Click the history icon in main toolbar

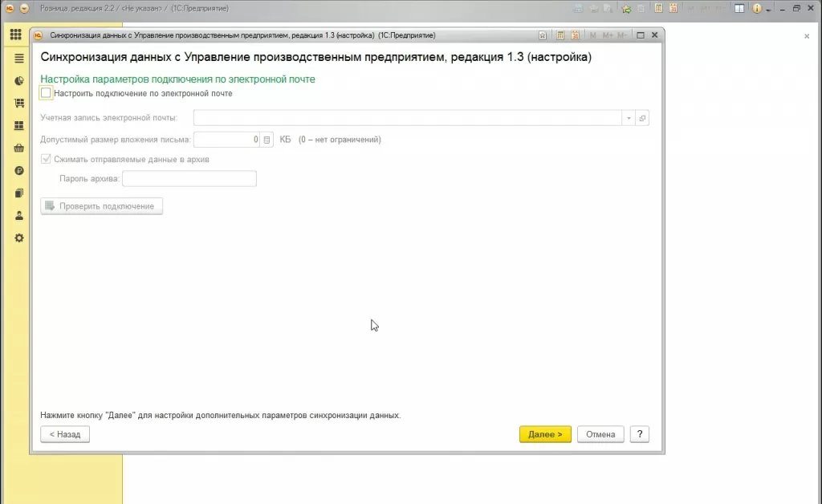click(x=641, y=8)
